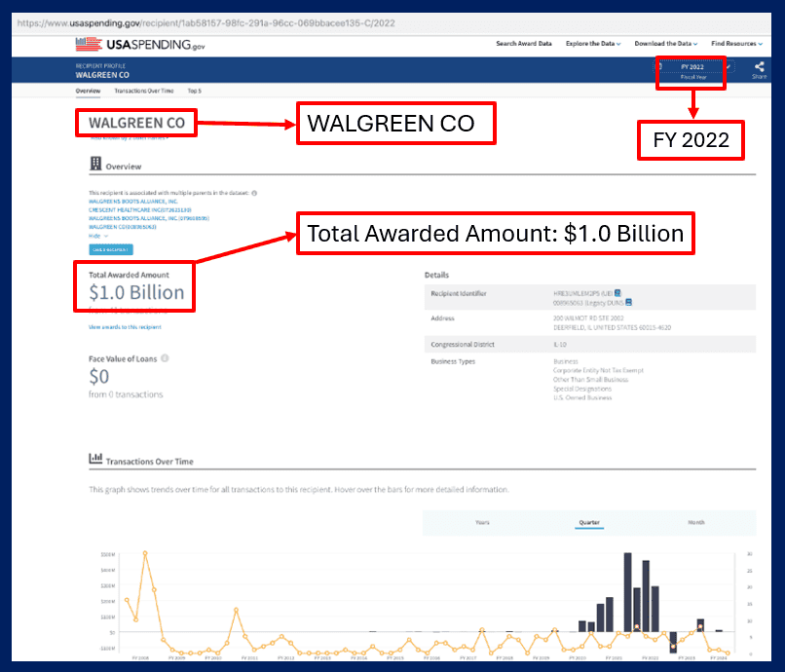
Task: Open View awards to this recipient link
Action: tap(125, 327)
